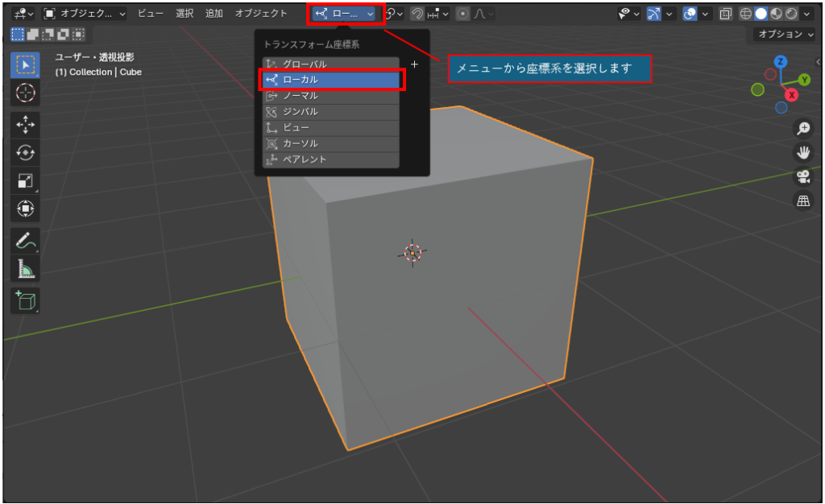Expand the オプション dropdown
This screenshot has height=504, width=825.
(x=786, y=35)
